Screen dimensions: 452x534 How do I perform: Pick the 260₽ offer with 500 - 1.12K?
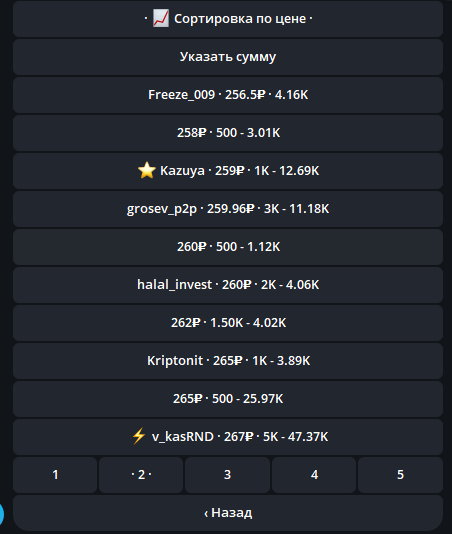point(228,247)
